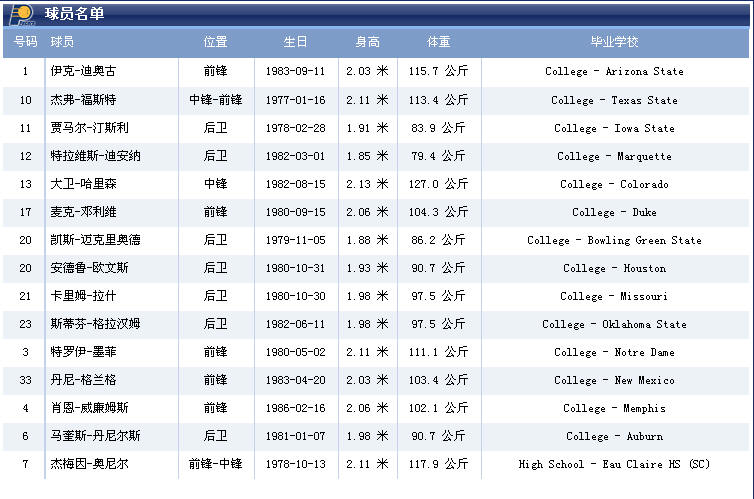754x499 pixels.
Task: Click weight 79.4 公斤
Action: (439, 156)
